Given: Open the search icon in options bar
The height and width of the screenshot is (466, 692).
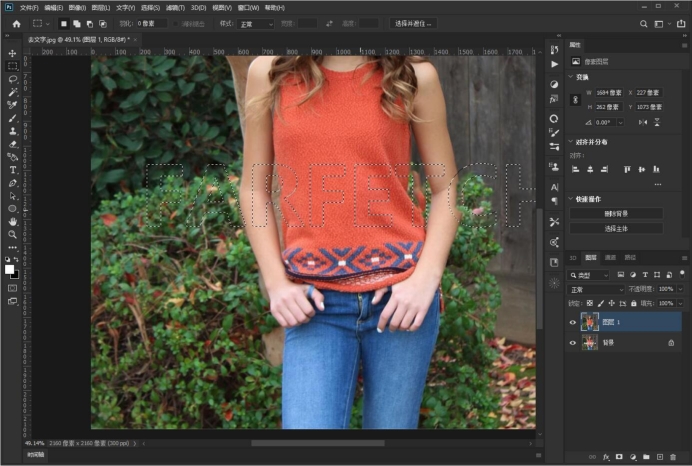Looking at the screenshot, I should coord(643,24).
